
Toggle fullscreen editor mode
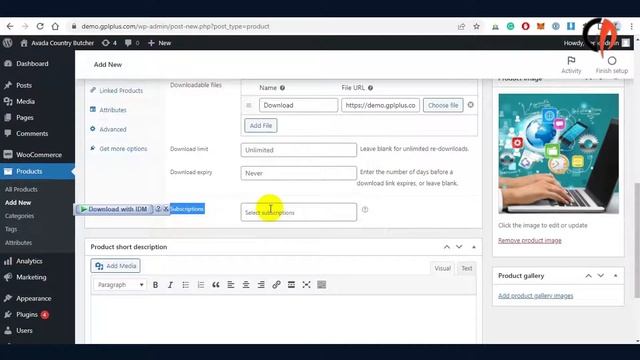coord(306,285)
